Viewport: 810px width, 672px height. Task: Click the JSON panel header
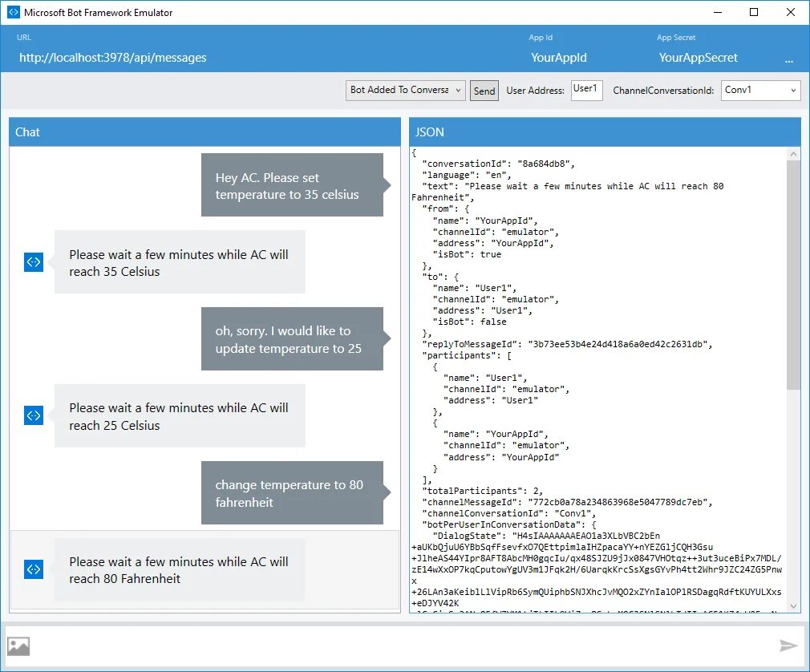coord(605,132)
